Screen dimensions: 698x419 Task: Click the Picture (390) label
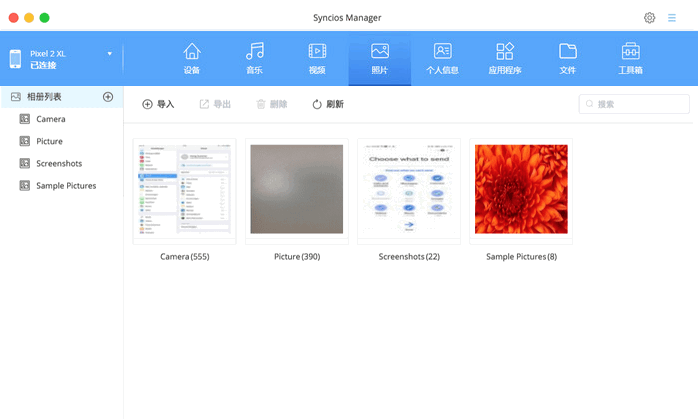297,256
